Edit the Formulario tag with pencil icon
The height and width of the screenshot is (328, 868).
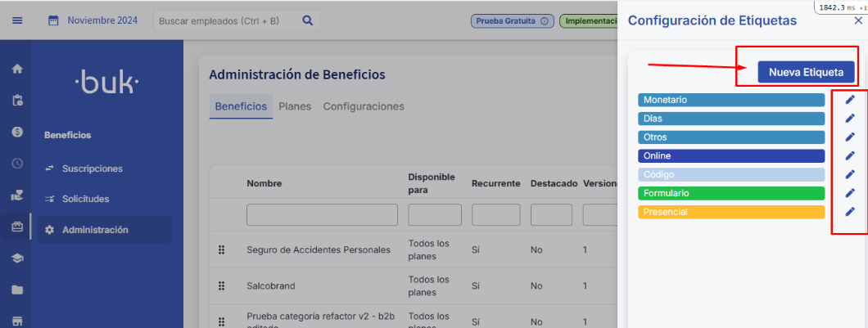click(850, 193)
